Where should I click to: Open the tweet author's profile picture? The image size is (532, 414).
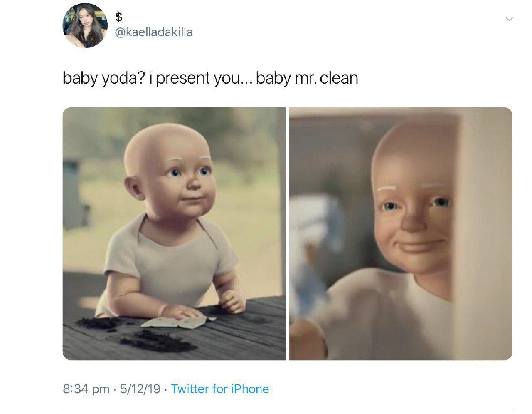tap(85, 25)
